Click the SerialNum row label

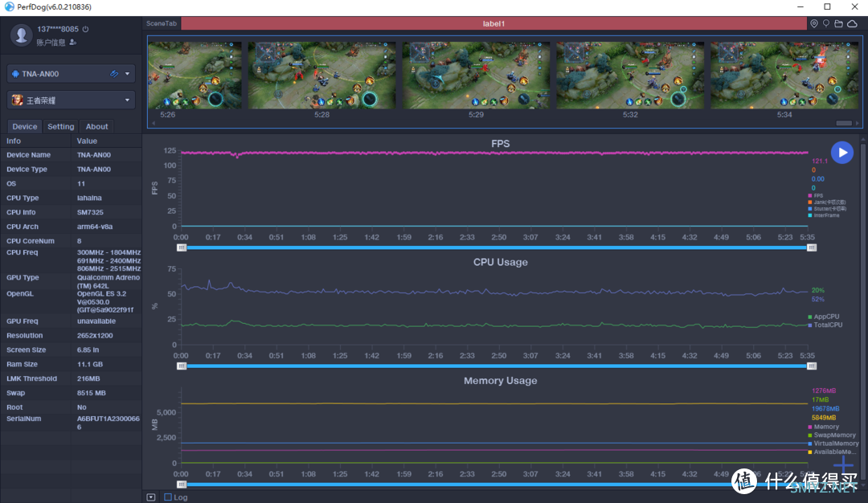[x=24, y=419]
